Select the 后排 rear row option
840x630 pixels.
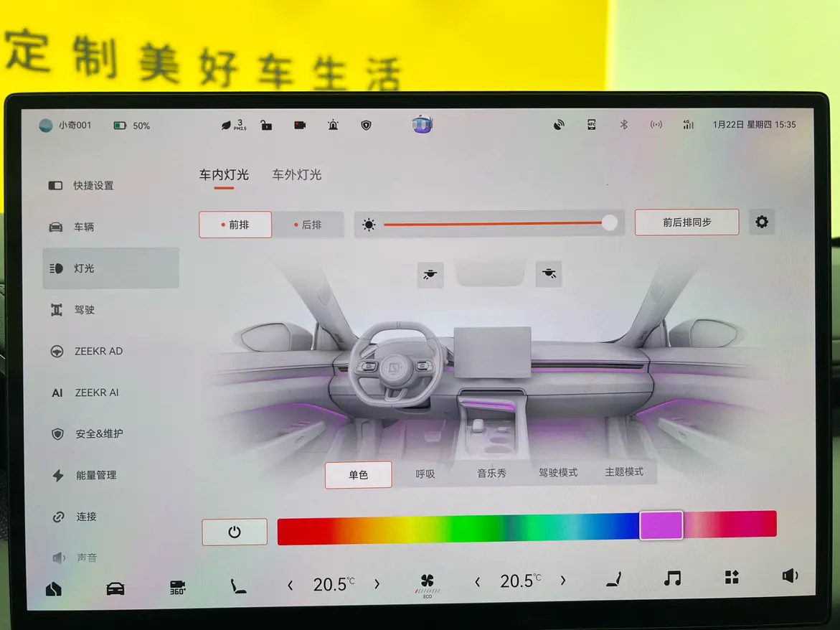coord(308,225)
